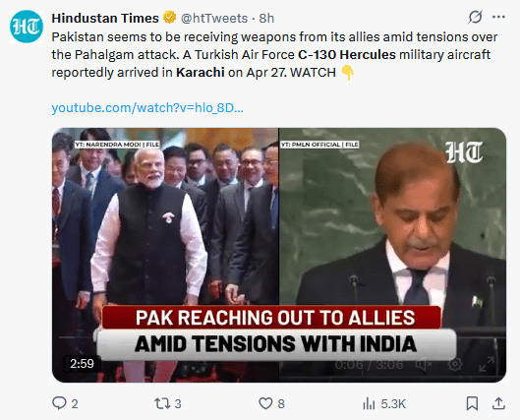Open the youtube.com/watch link
520x420 pixels.
coord(147,108)
